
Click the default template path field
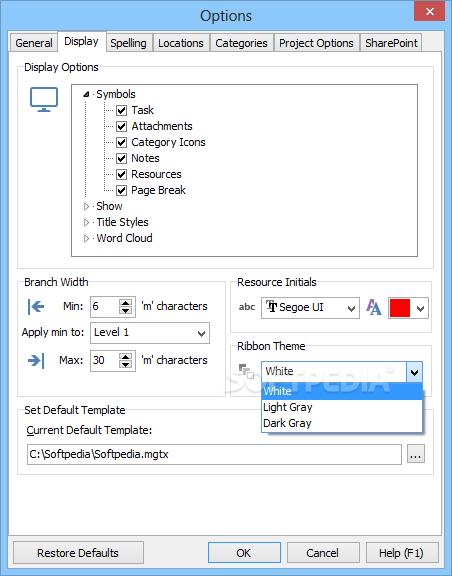[x=214, y=454]
